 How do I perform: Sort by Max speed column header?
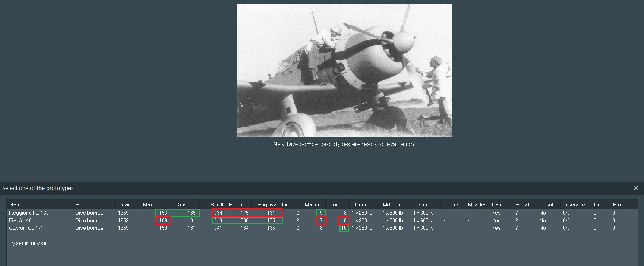tap(153, 204)
